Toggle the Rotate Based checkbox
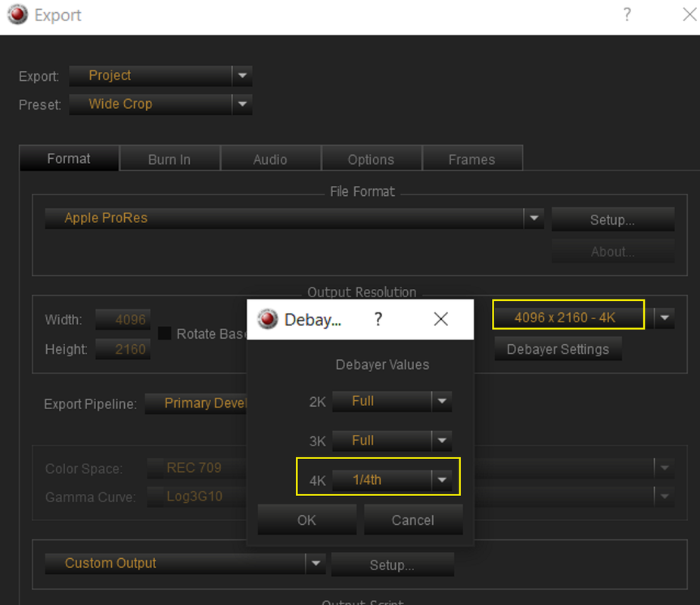Image resolution: width=700 pixels, height=605 pixels. [165, 334]
